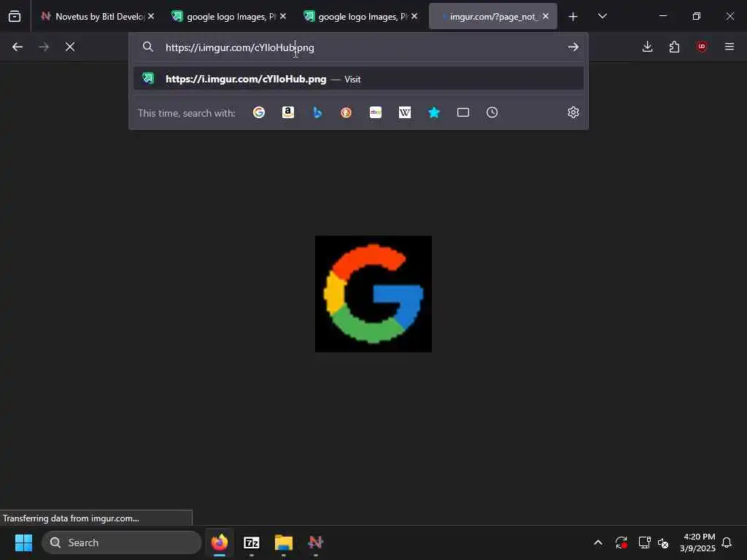
Task: Search this time with Wikipedia
Action: [404, 112]
